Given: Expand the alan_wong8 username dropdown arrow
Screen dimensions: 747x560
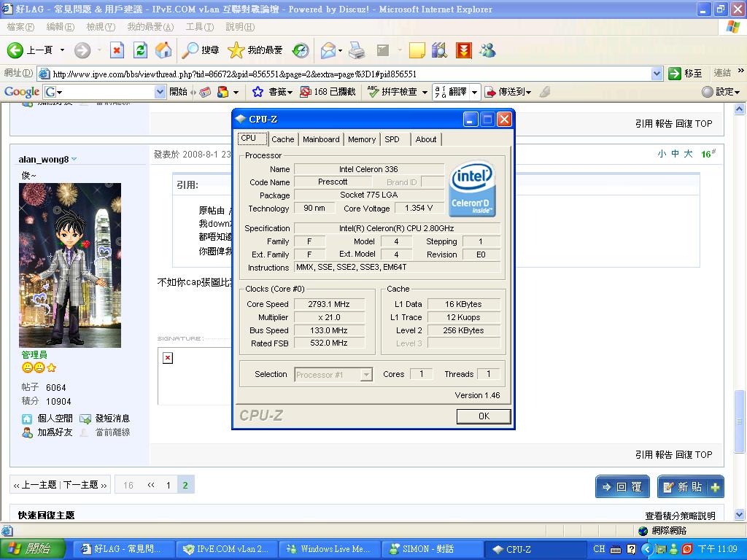Looking at the screenshot, I should coord(74,160).
